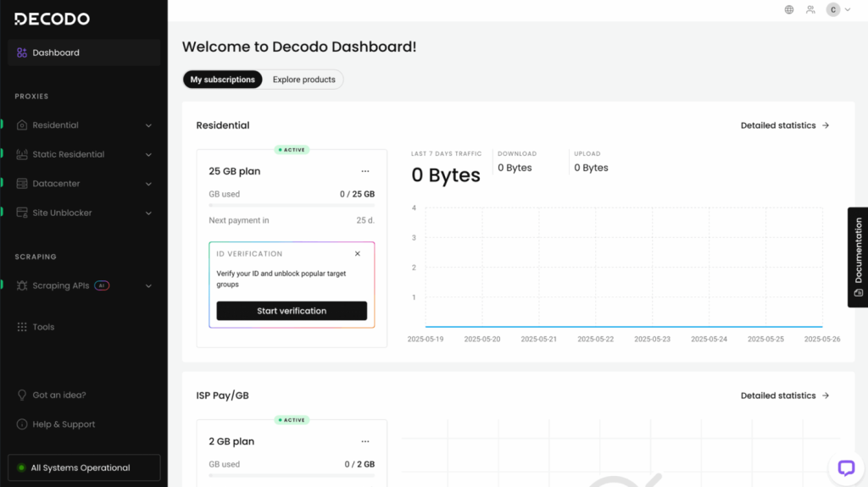Image resolution: width=868 pixels, height=487 pixels.
Task: Open the language globe icon
Action: point(789,10)
